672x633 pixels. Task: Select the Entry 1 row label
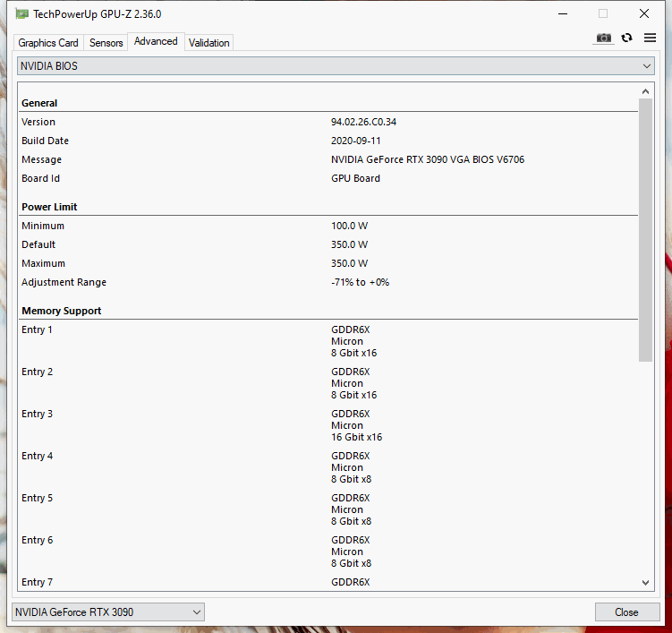37,329
